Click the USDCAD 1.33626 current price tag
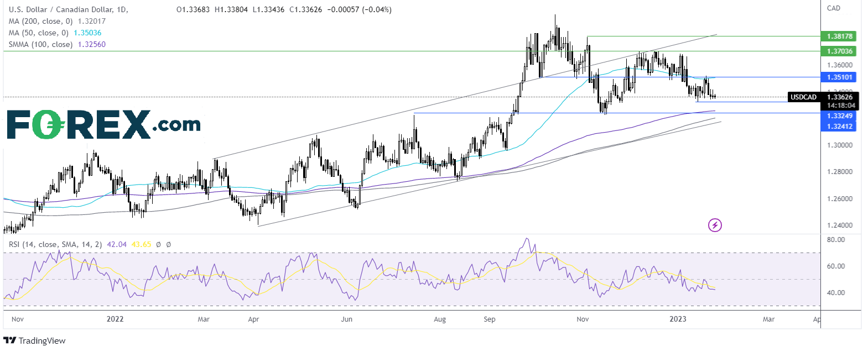This screenshot has width=868, height=352. point(823,97)
